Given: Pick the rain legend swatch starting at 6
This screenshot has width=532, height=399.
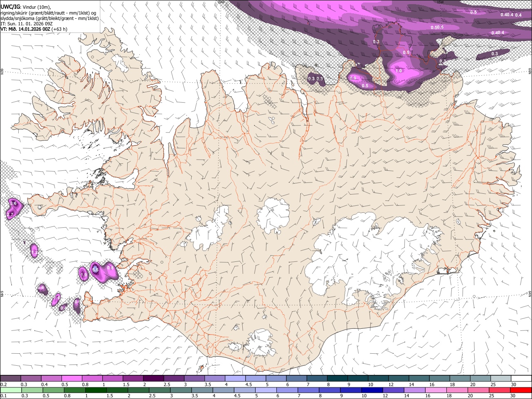Looking at the screenshot, I should [287, 390].
